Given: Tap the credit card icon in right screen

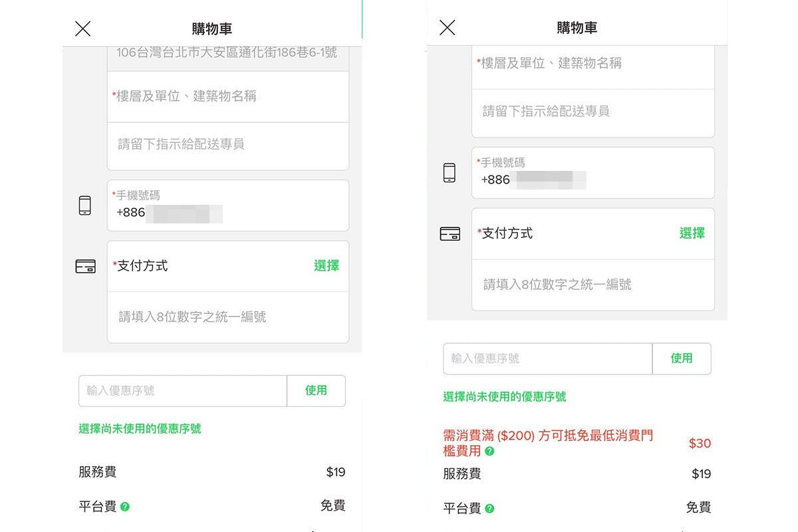Looking at the screenshot, I should (450, 234).
